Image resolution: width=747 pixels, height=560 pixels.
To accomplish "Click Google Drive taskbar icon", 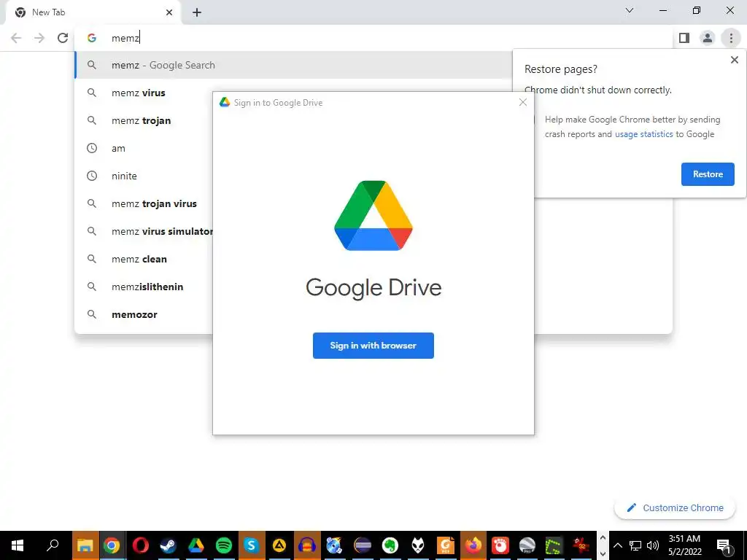I will click(x=196, y=545).
